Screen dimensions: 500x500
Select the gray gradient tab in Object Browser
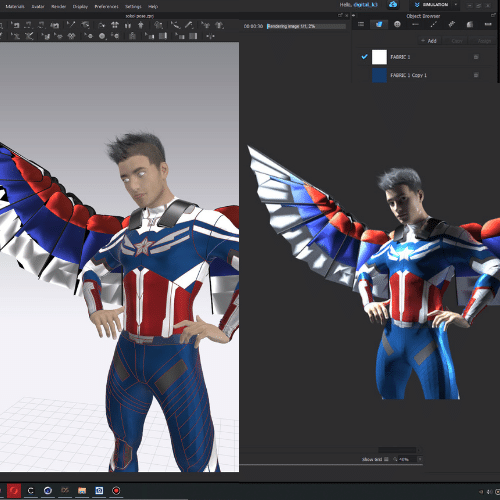[470, 24]
